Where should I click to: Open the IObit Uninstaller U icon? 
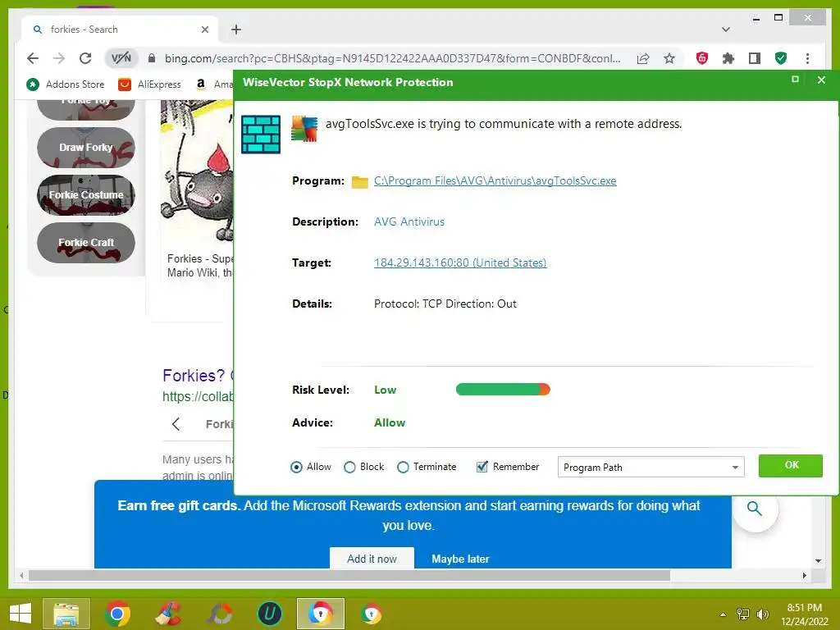click(x=269, y=614)
